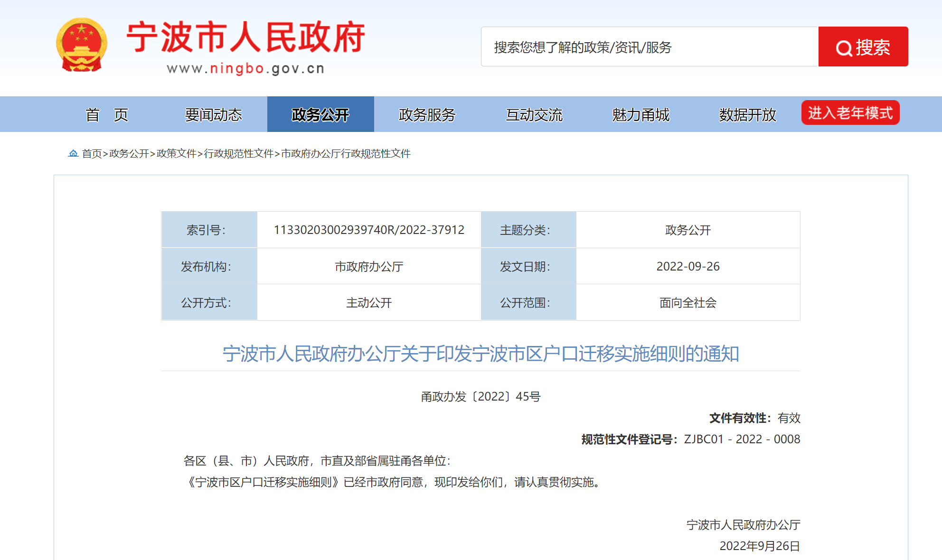The height and width of the screenshot is (560, 942).
Task: Click the 索引号 label cell
Action: point(209,230)
